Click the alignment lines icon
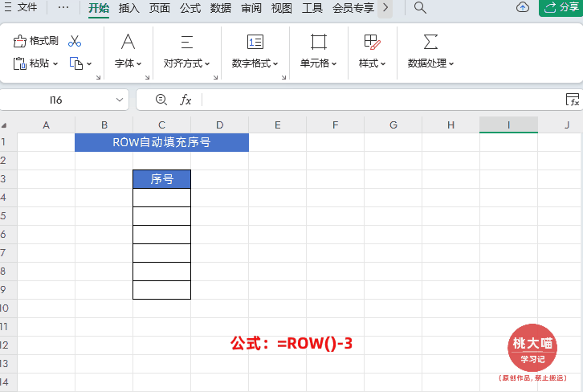The image size is (583, 392). 186,42
